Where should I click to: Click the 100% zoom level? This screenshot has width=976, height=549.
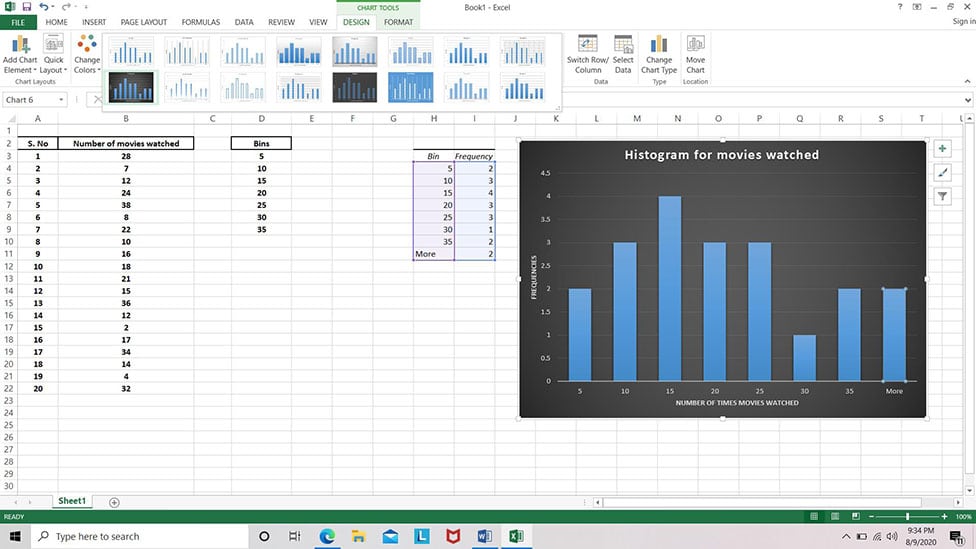(963, 517)
